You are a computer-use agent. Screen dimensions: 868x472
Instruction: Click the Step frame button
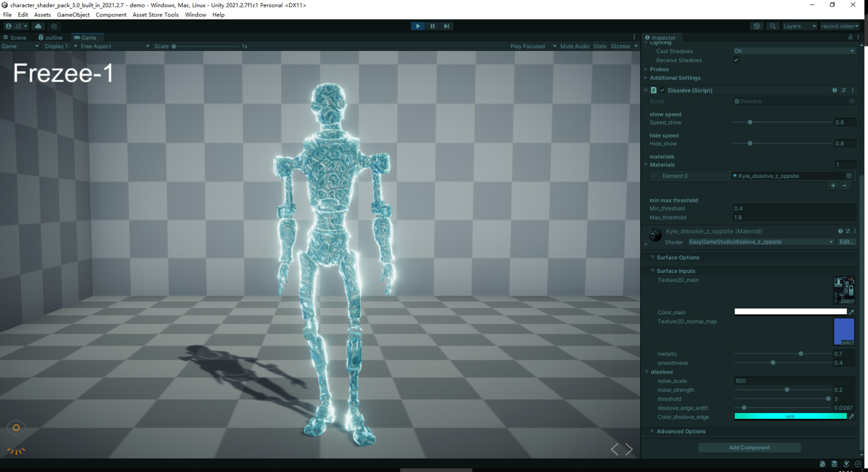point(446,26)
